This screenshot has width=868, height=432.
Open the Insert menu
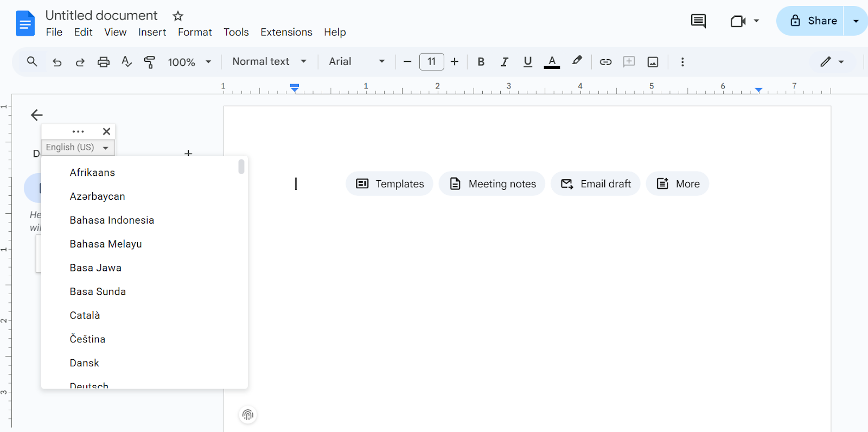click(152, 32)
